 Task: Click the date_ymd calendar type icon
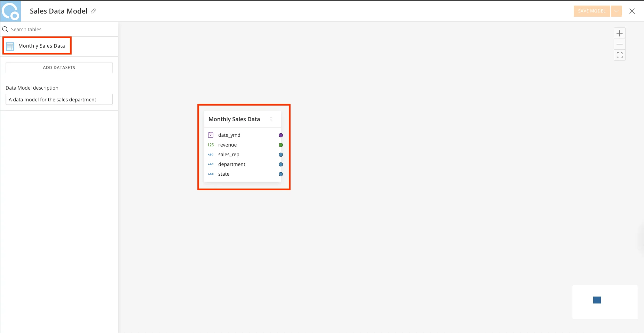click(211, 135)
